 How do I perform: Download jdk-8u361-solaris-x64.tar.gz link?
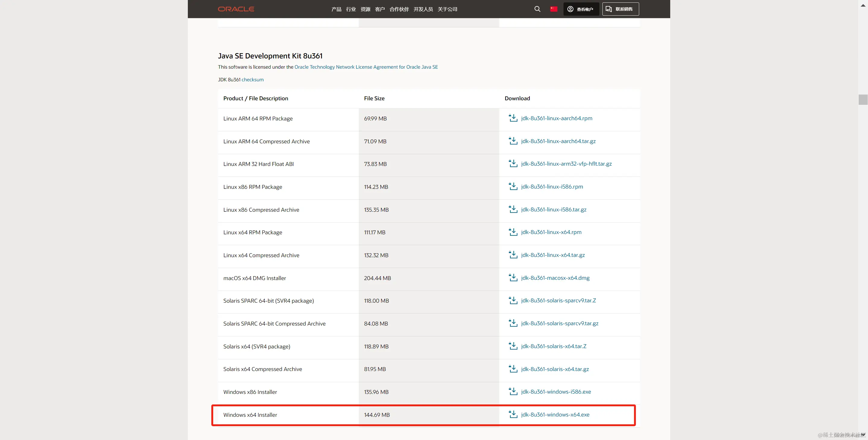(555, 369)
